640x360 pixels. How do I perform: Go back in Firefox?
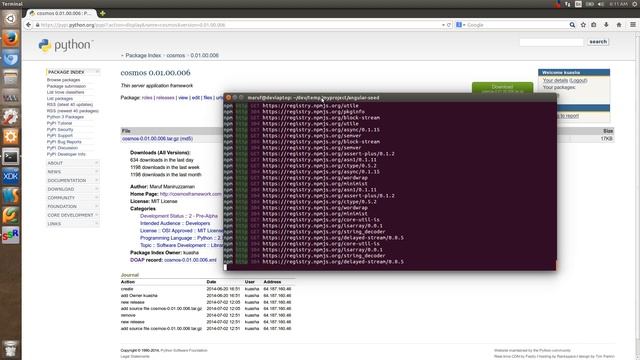coord(28,25)
